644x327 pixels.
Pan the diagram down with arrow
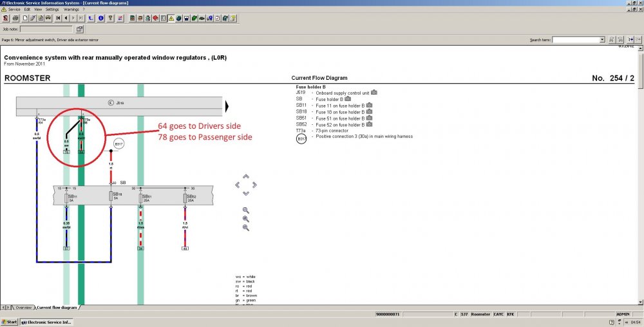245,193
